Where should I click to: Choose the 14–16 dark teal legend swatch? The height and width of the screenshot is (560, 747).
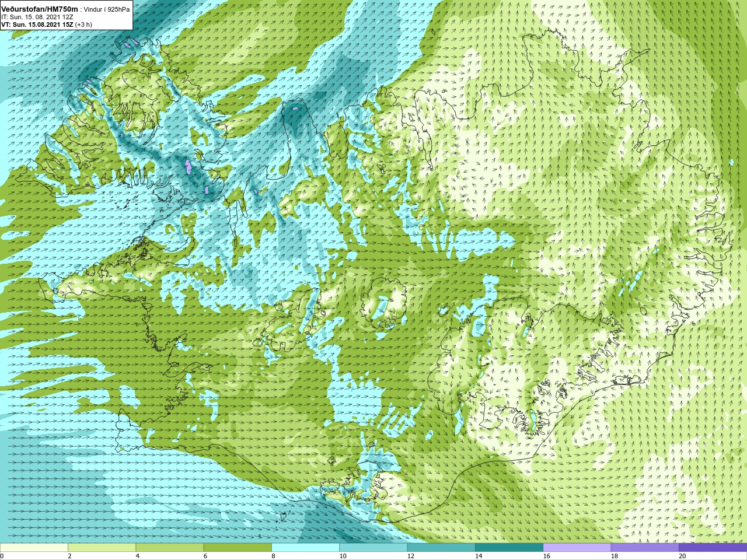tap(509, 548)
